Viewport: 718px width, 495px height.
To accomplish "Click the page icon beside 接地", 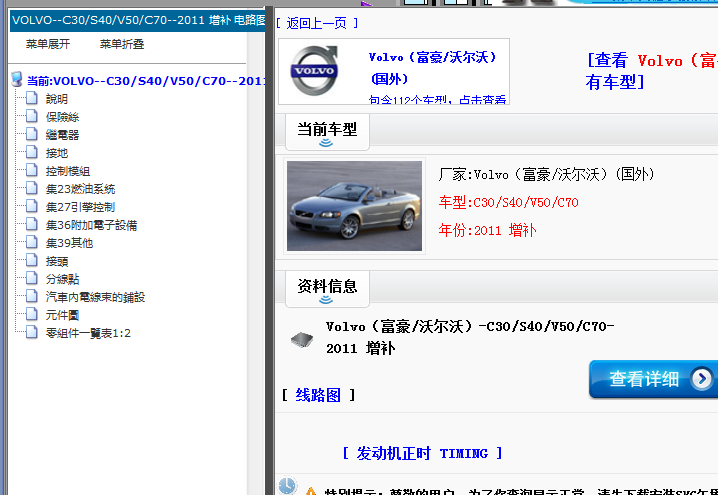I will (32, 152).
